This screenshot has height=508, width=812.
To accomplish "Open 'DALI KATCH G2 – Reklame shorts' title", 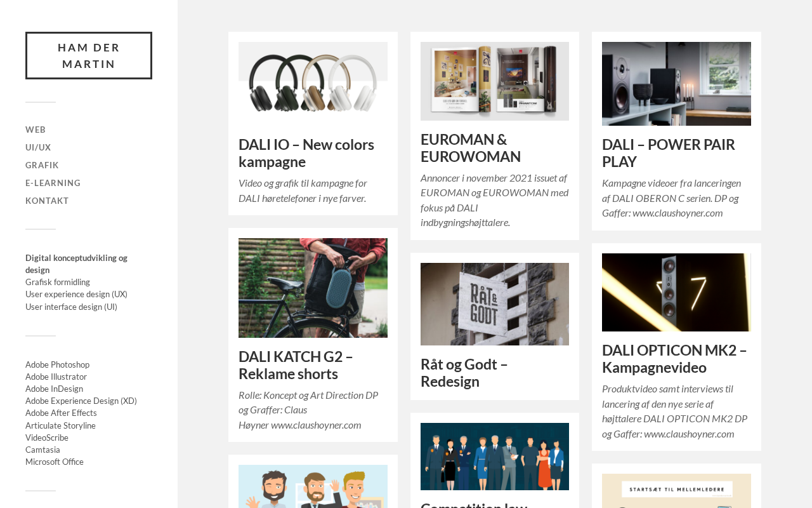I will (296, 365).
